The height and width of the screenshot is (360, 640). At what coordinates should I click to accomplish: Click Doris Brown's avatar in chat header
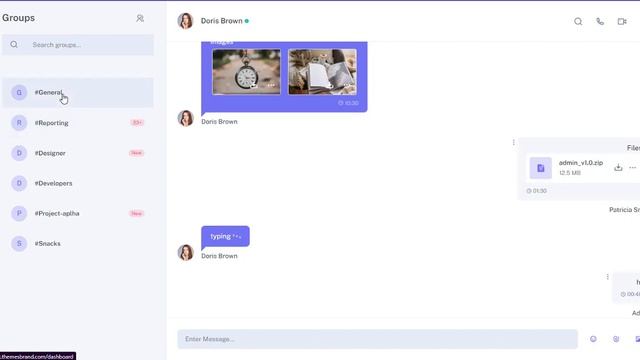185,21
